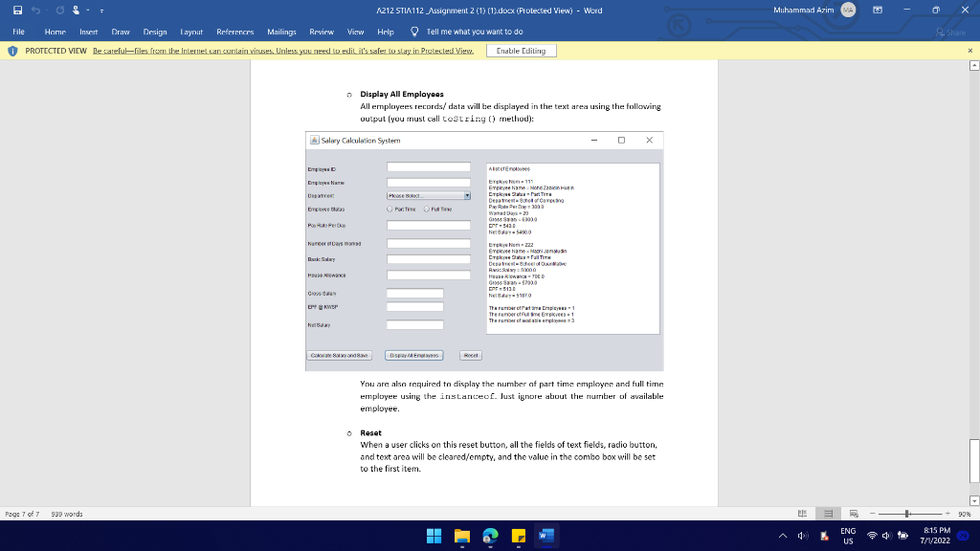The height and width of the screenshot is (551, 980).
Task: Open the Help tab
Action: click(x=386, y=32)
